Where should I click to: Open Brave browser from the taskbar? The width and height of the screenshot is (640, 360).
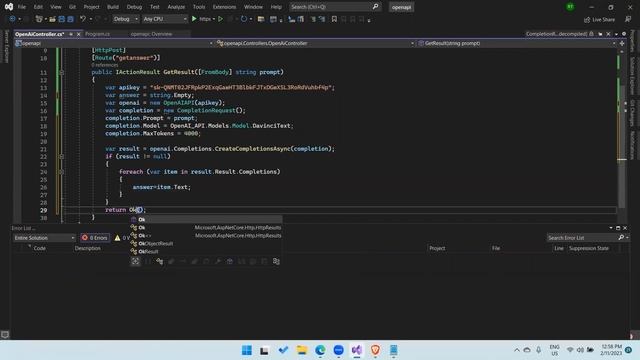[x=375, y=350]
